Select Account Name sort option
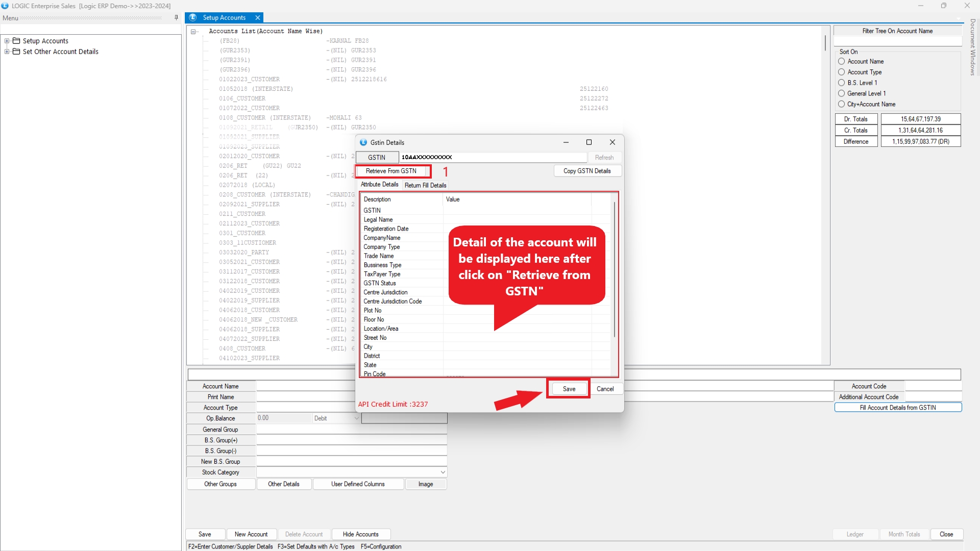This screenshot has width=980, height=551. pyautogui.click(x=842, y=61)
